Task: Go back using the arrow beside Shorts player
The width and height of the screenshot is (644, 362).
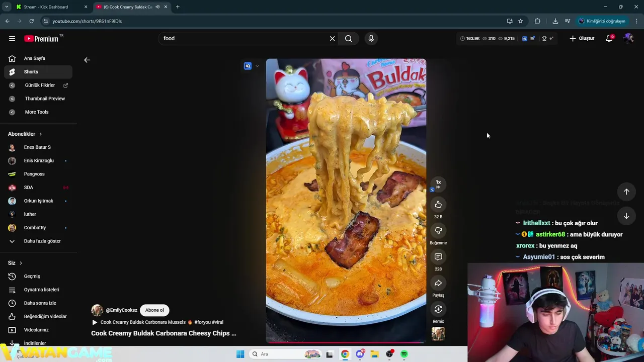Action: [87, 60]
